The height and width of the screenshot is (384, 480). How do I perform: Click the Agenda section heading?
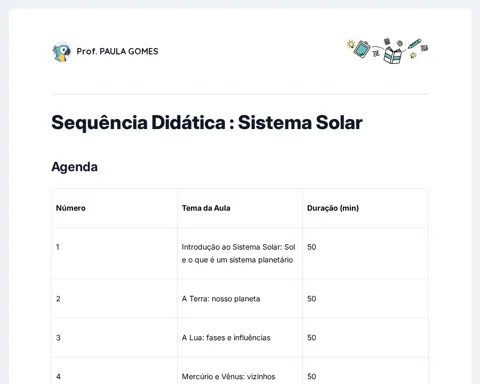tap(74, 167)
